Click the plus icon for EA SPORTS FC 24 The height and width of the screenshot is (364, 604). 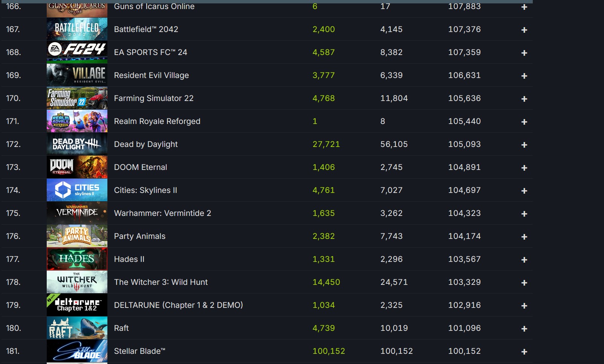pos(524,53)
